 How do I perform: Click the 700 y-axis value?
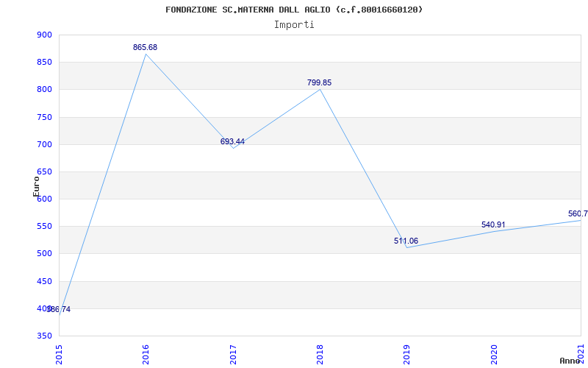(x=44, y=144)
